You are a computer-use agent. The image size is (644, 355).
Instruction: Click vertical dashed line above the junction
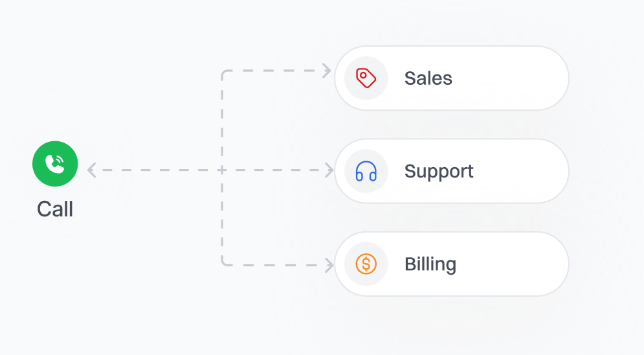click(x=222, y=120)
